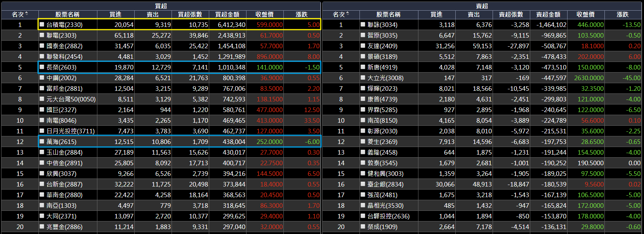Select 康普(4739) stock name
644x234 pixels.
pyautogui.click(x=382, y=99)
